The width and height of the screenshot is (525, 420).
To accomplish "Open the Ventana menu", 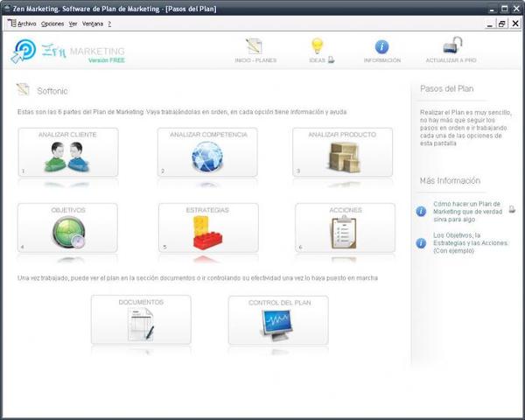I will coord(93,24).
